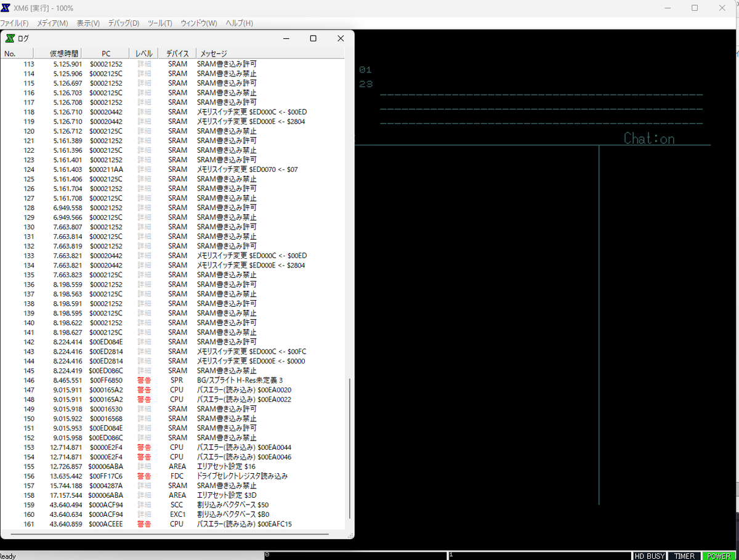Image resolution: width=739 pixels, height=560 pixels.
Task: Close the ログ window
Action: (340, 38)
